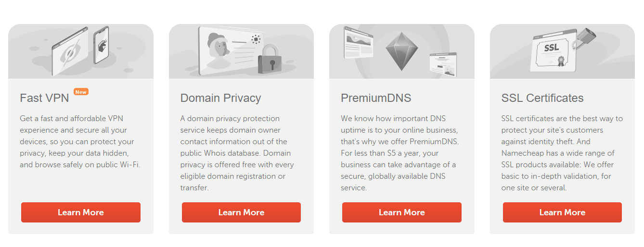This screenshot has height=247, width=644.
Task: Click the small browser window right of diamond
Action: (x=443, y=64)
